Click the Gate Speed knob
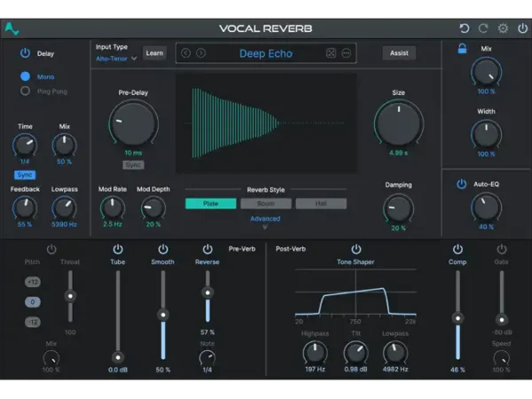532x399 pixels. tap(502, 358)
